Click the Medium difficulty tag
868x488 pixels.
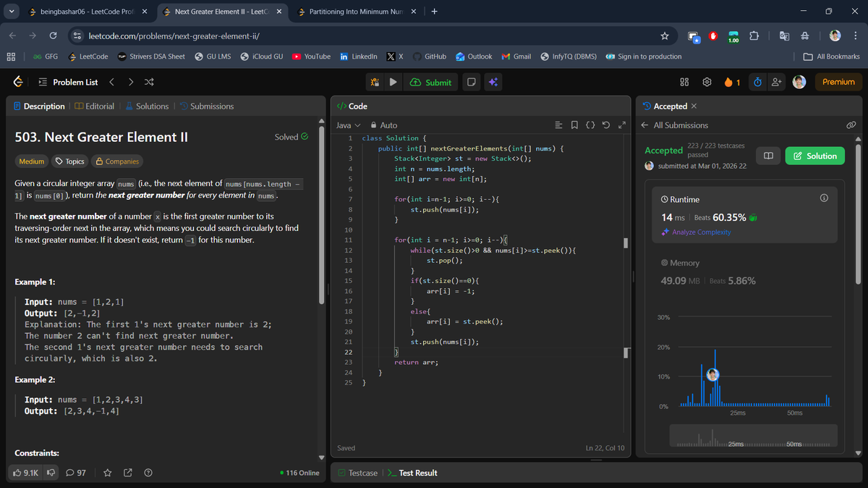click(32, 161)
